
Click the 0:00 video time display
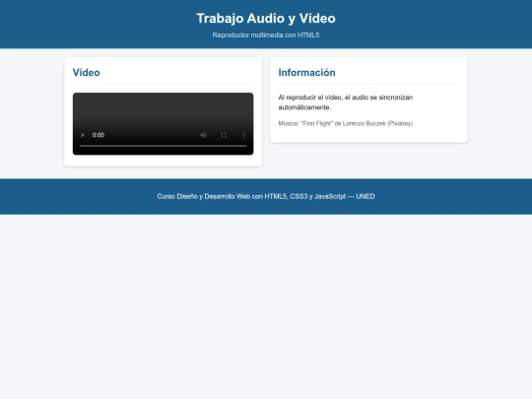tap(99, 135)
